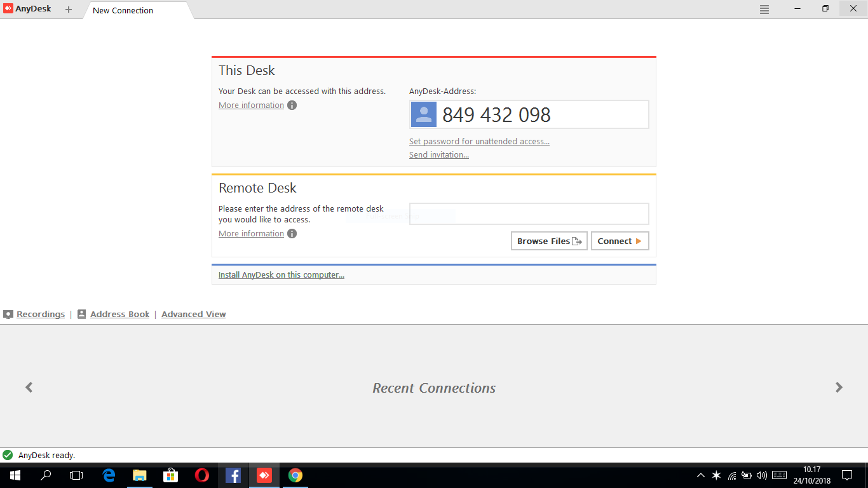Switch to Advanced View
The height and width of the screenshot is (488, 868).
coord(194,315)
